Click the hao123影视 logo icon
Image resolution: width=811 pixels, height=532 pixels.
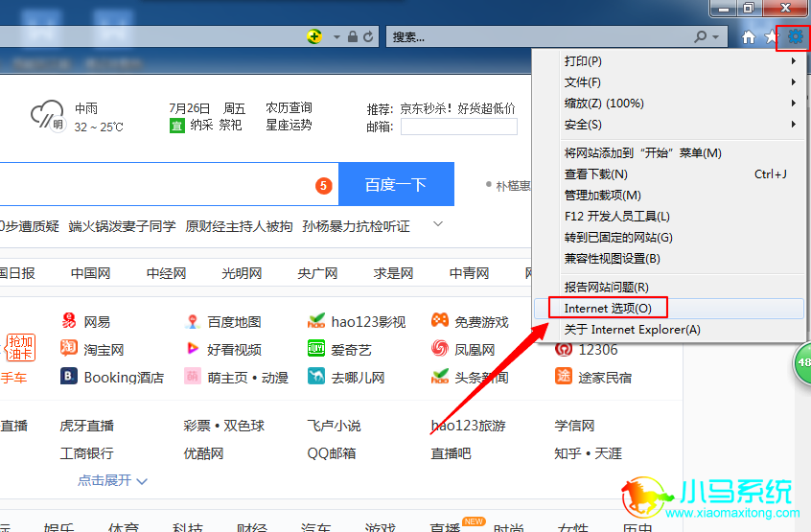(316, 321)
